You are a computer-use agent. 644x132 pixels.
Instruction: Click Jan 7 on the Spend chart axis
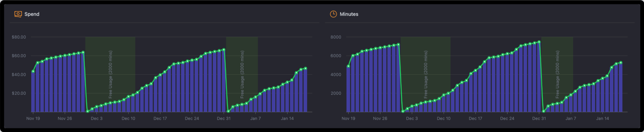[256, 119]
